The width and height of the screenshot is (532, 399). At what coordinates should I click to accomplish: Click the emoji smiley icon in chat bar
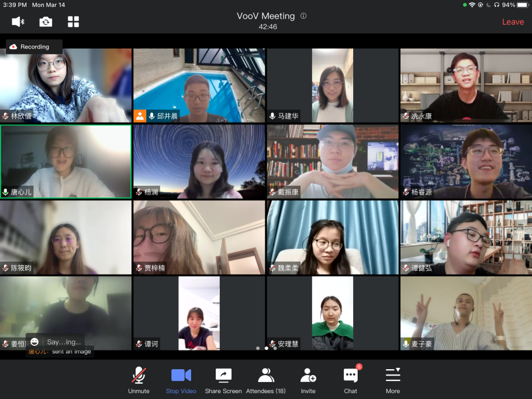34,342
